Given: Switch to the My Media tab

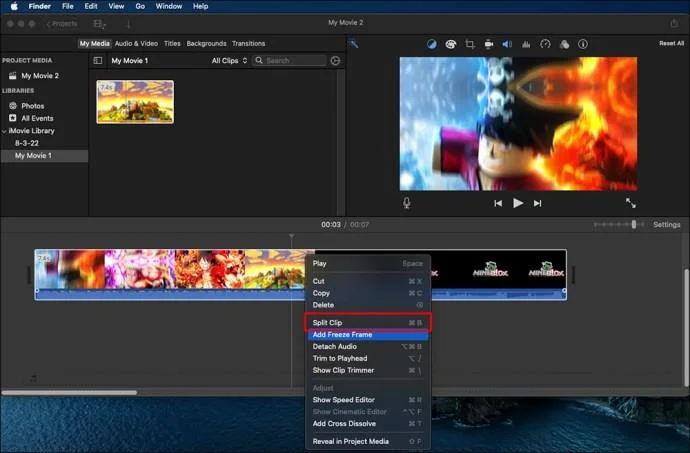Looking at the screenshot, I should click(x=94, y=44).
